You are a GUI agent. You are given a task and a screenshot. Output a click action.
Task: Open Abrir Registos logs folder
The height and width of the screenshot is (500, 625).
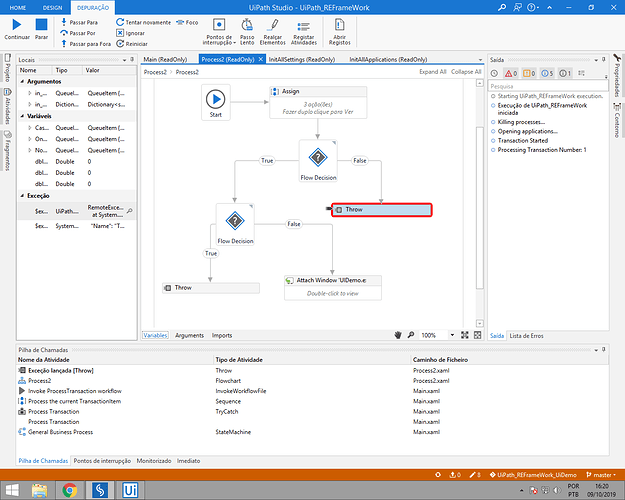pyautogui.click(x=340, y=31)
